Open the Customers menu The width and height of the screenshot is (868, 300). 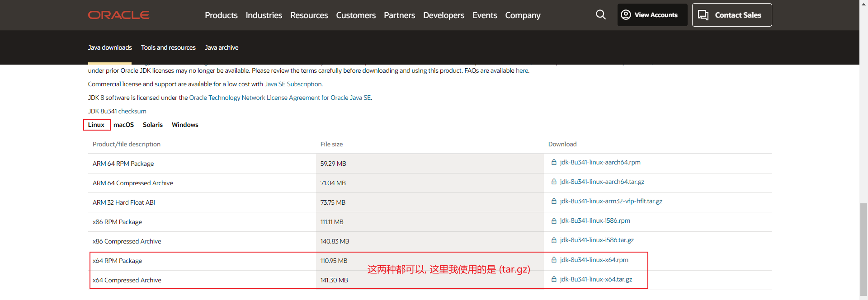[x=356, y=15]
